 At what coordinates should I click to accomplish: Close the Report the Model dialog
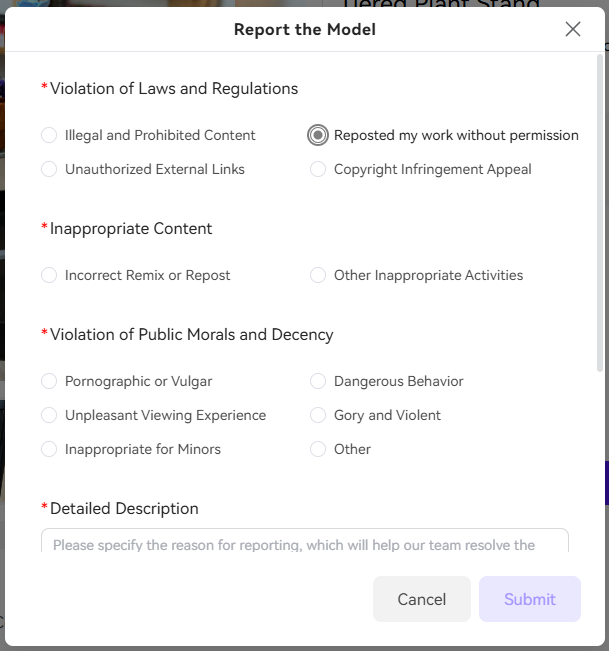point(572,29)
